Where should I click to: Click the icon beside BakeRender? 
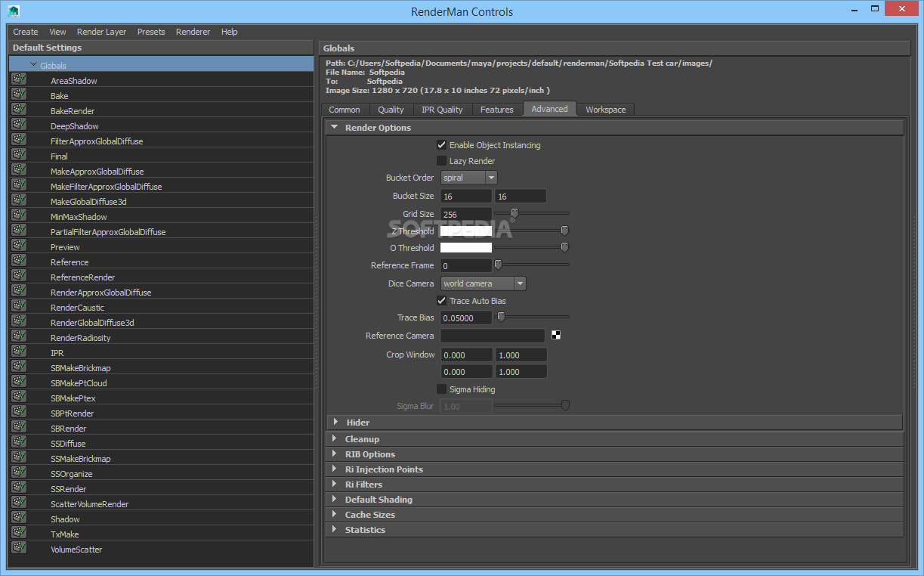pyautogui.click(x=19, y=110)
